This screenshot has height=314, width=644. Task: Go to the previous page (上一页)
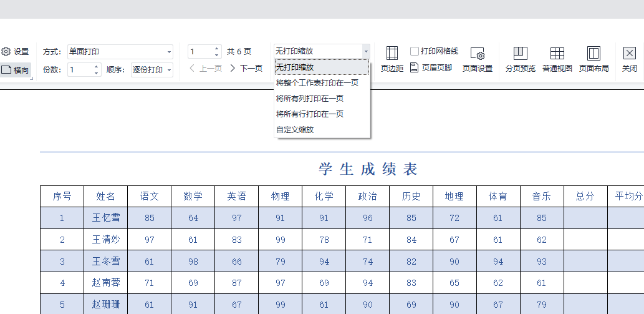(x=206, y=68)
